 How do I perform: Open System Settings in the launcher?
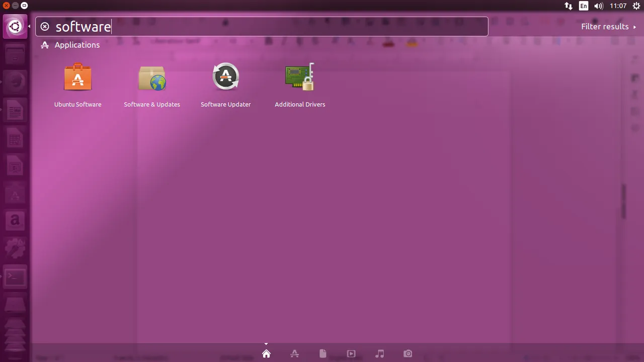[x=15, y=248]
